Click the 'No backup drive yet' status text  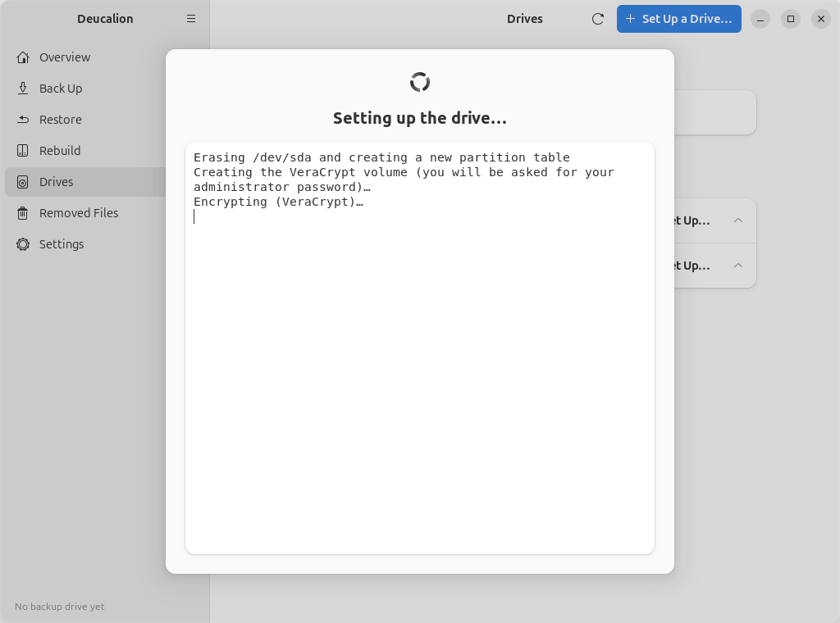59,607
